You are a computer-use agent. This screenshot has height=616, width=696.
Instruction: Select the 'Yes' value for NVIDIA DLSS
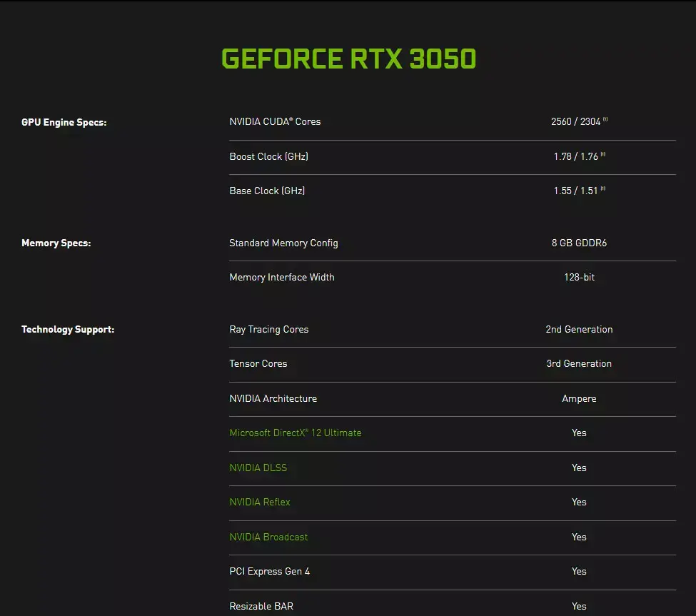(x=579, y=468)
